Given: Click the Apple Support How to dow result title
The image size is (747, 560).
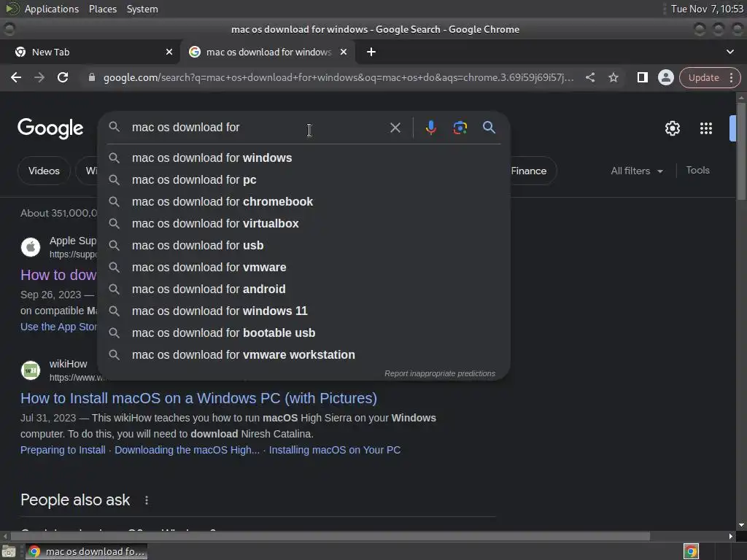Looking at the screenshot, I should pos(58,275).
